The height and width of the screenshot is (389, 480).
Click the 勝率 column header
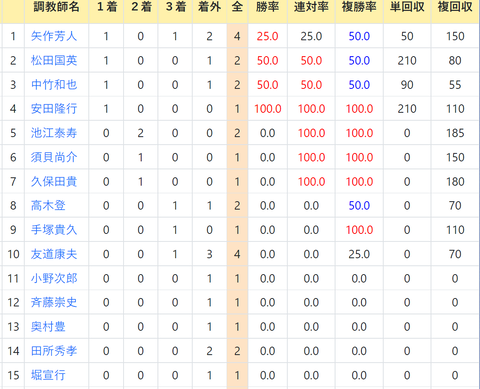tap(267, 7)
